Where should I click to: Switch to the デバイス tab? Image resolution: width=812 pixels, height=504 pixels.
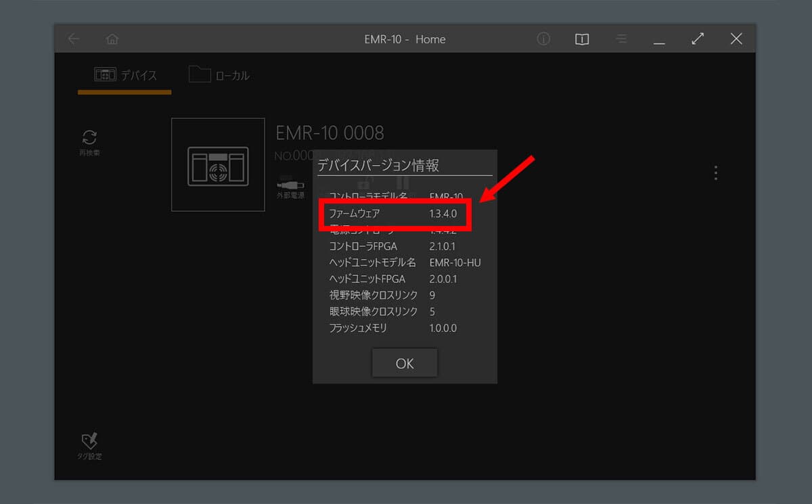[x=125, y=75]
